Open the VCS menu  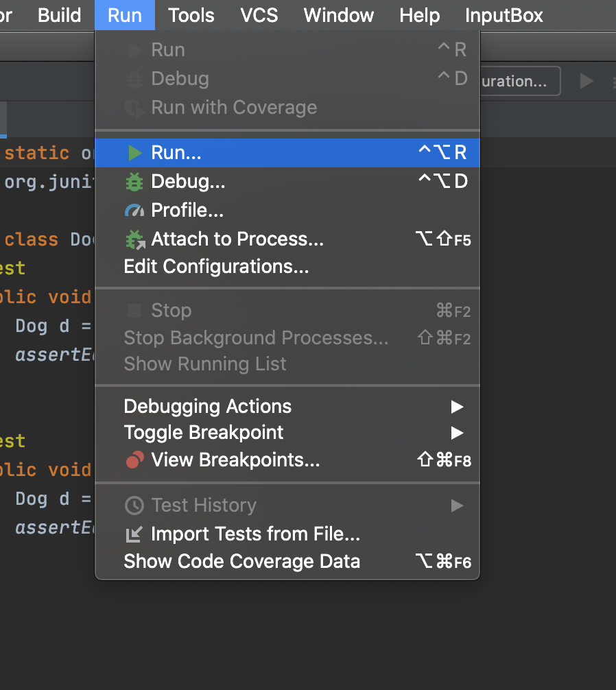[259, 15]
